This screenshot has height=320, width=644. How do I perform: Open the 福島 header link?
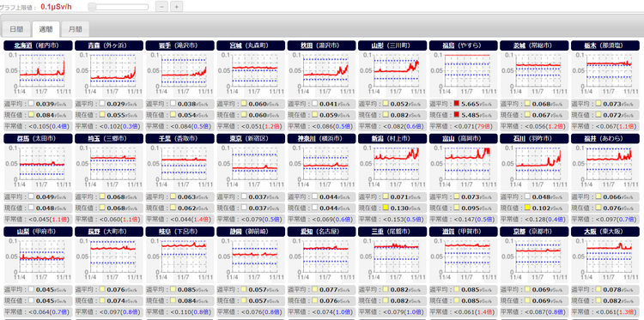click(x=464, y=45)
